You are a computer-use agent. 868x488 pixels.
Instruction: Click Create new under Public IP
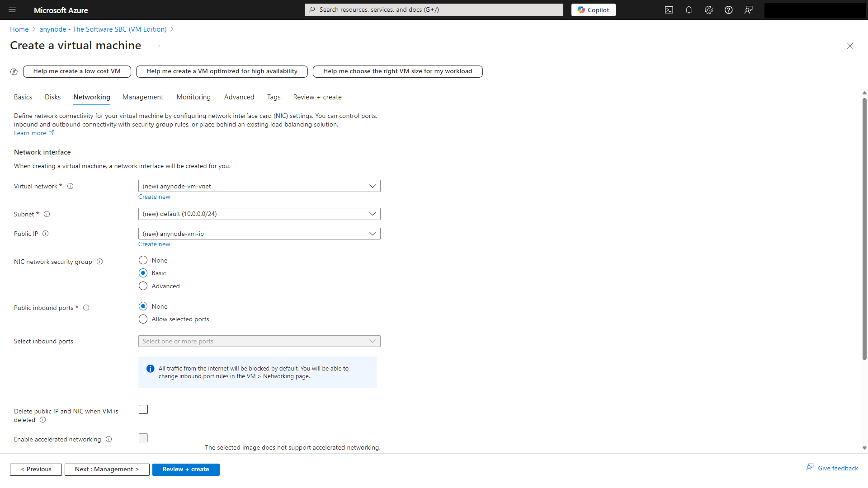point(154,244)
